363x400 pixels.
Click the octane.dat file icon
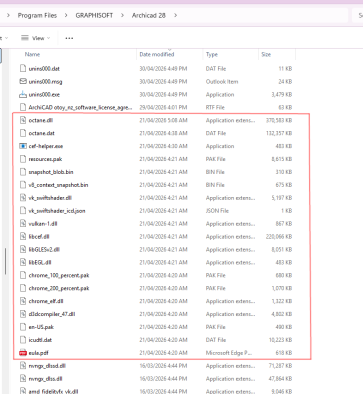click(23, 133)
